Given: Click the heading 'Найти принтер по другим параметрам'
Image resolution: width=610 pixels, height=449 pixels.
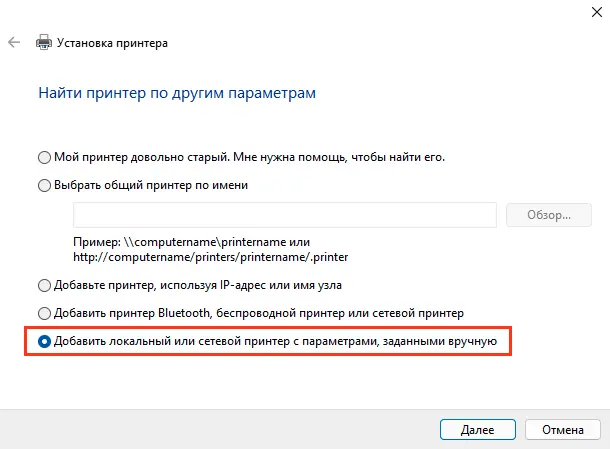Looking at the screenshot, I should point(177,93).
